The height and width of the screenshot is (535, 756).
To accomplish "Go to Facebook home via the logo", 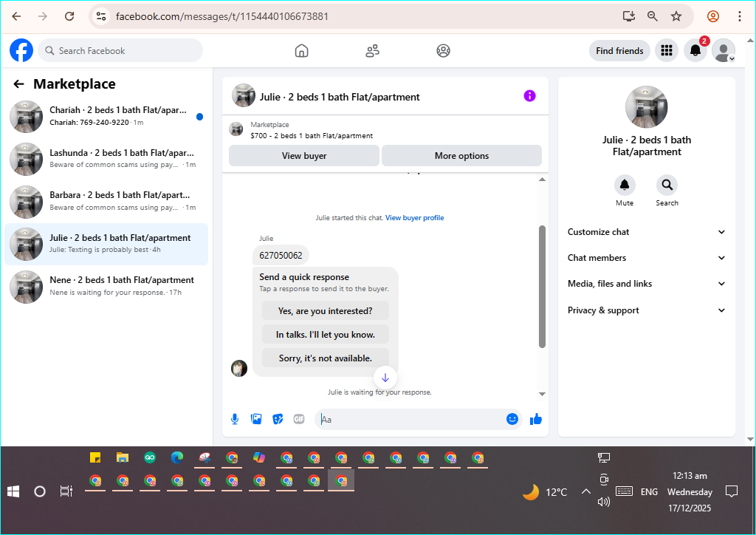I will point(21,50).
